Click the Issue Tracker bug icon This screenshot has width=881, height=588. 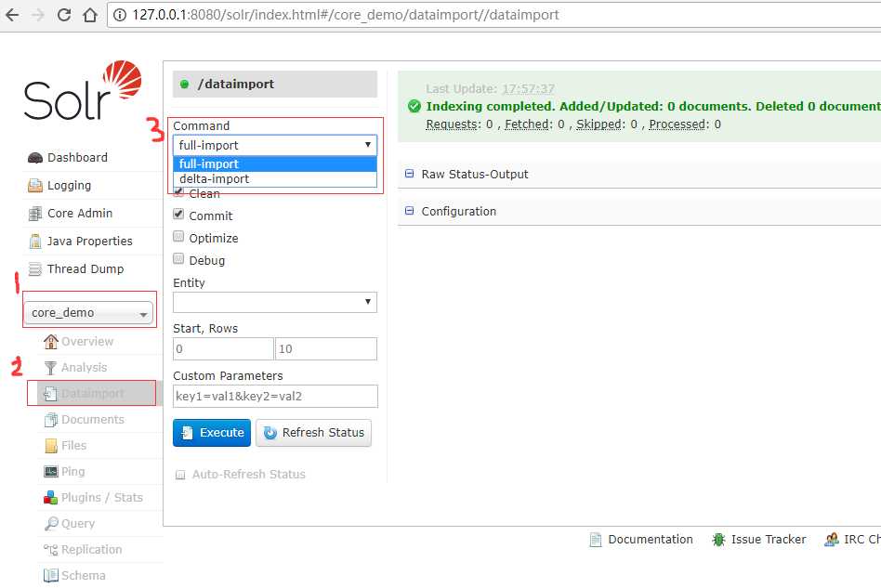coord(718,540)
